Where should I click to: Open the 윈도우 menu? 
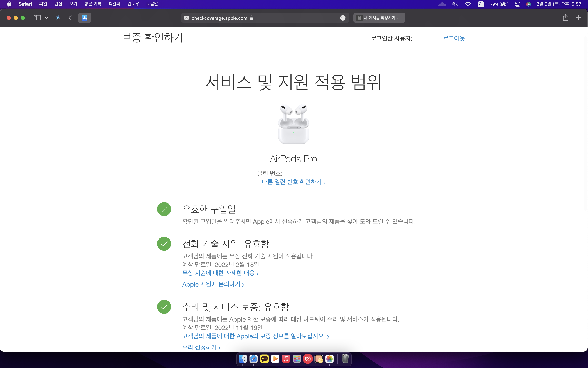click(x=133, y=4)
